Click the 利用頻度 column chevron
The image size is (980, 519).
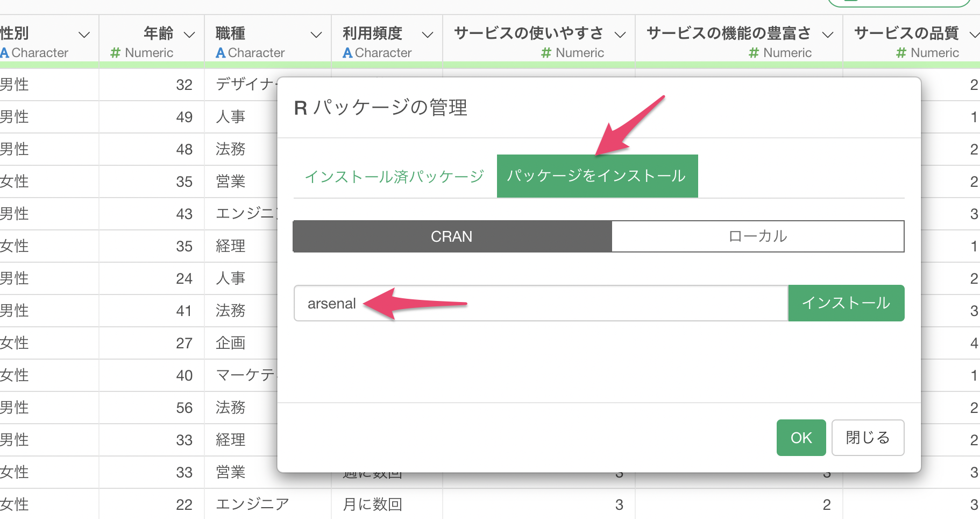click(x=428, y=34)
